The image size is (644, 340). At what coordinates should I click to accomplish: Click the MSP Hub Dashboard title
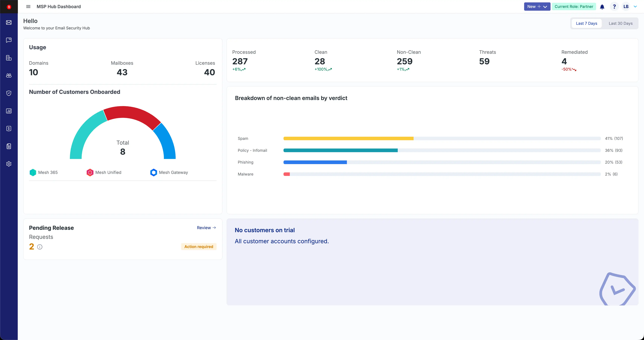pyautogui.click(x=58, y=7)
